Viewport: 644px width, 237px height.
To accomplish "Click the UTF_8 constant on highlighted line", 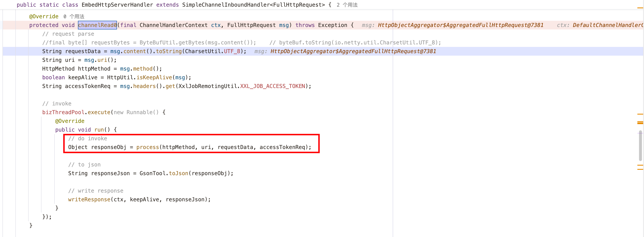I will (232, 51).
